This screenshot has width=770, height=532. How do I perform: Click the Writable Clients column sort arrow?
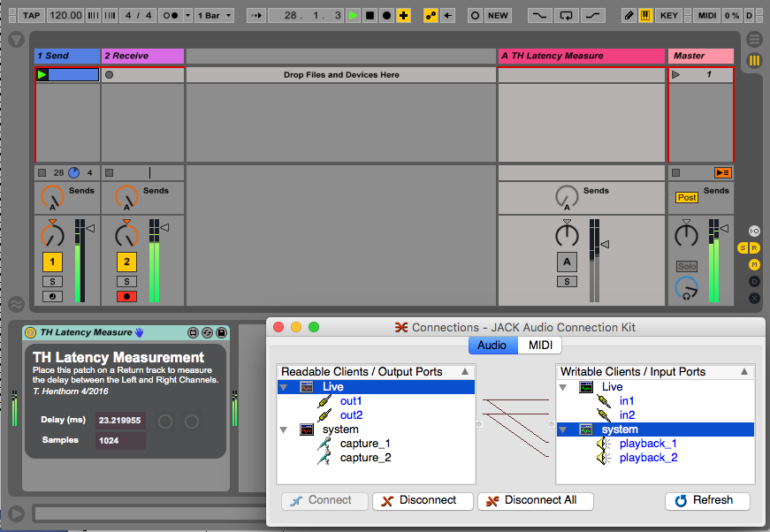point(744,371)
